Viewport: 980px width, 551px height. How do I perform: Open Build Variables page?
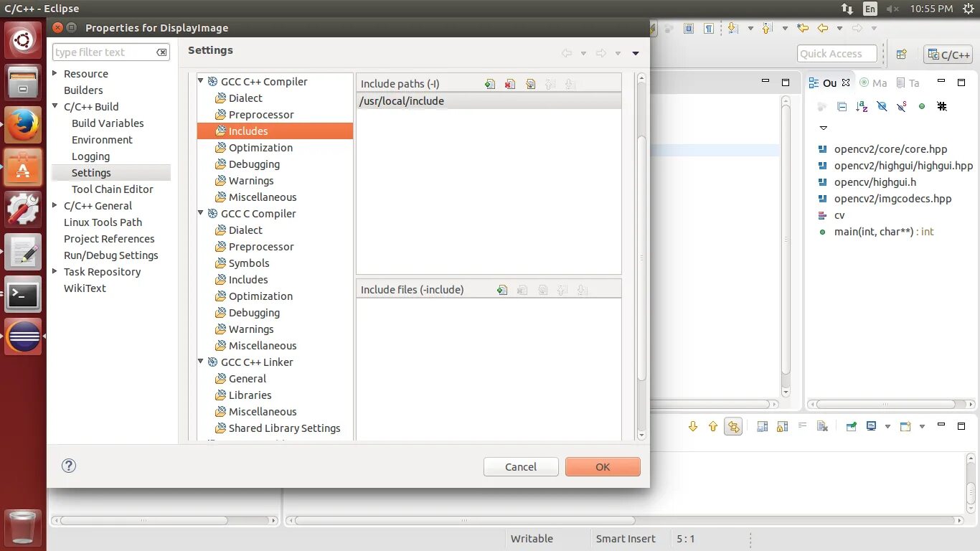108,123
